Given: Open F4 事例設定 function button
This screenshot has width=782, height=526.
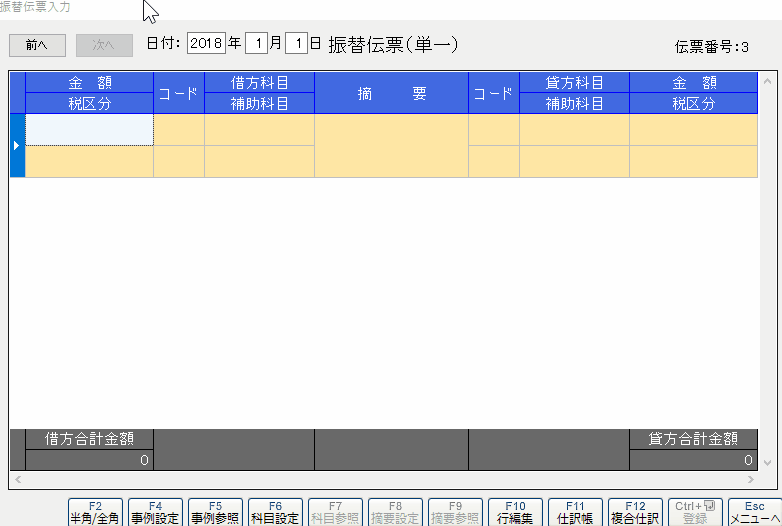Looking at the screenshot, I should pos(155,512).
